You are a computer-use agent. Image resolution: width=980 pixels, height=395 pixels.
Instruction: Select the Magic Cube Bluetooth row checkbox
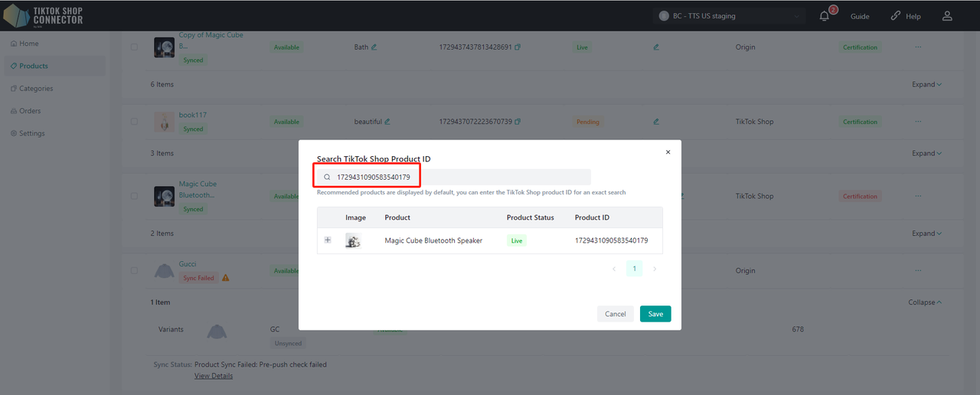pyautogui.click(x=135, y=196)
